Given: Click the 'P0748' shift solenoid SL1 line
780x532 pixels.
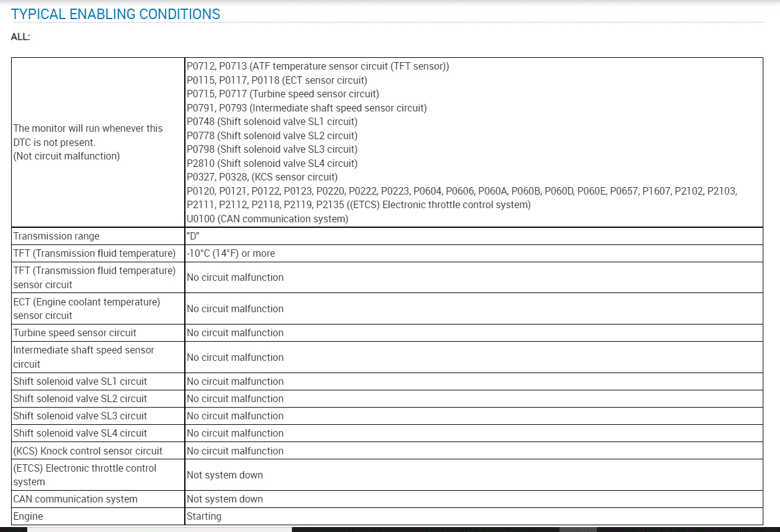Looking at the screenshot, I should click(x=272, y=121).
